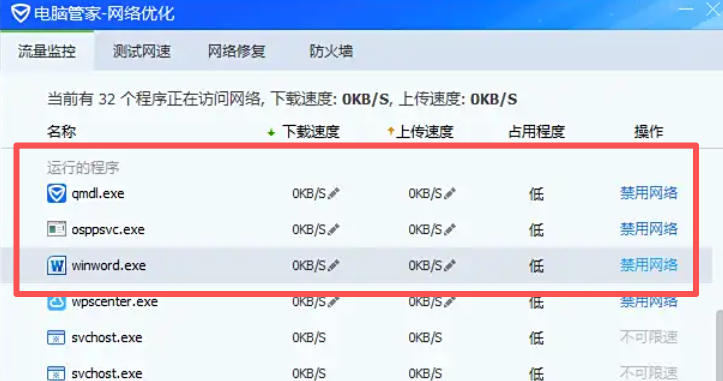
Task: Select the qmdl.exe process name
Action: tap(98, 194)
